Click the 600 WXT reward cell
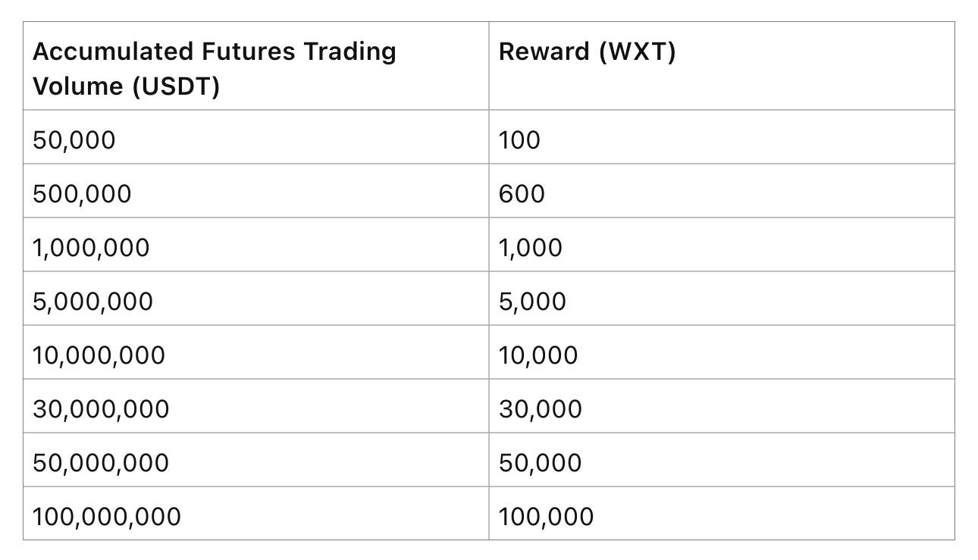Image resolution: width=978 pixels, height=560 pixels. [722, 191]
